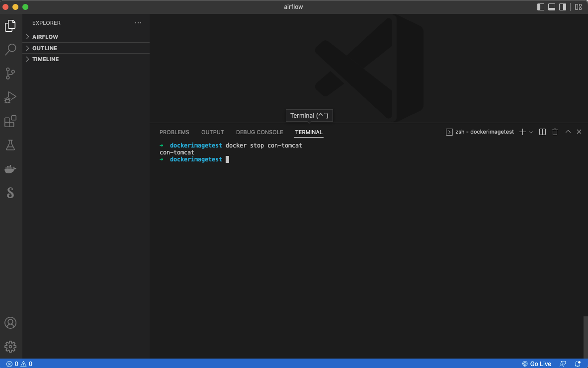Viewport: 588px width, 368px height.
Task: Open the Docker whale view
Action: tap(10, 169)
